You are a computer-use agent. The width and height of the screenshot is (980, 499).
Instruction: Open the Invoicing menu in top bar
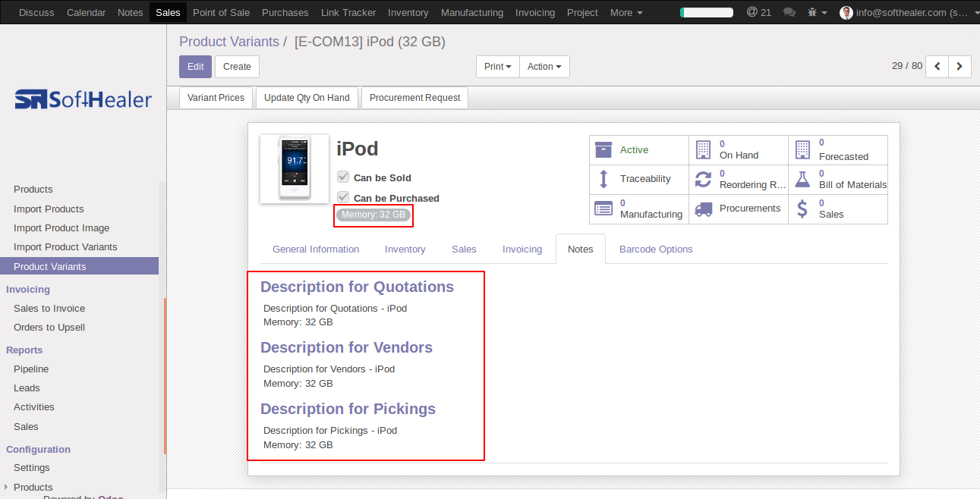point(535,12)
